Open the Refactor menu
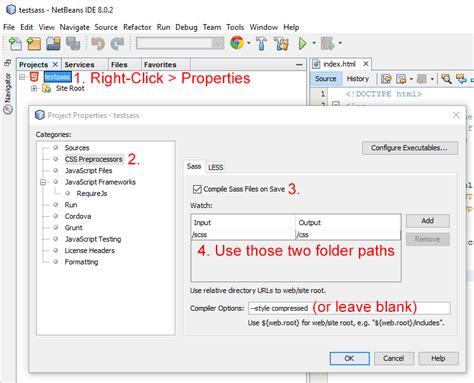The height and width of the screenshot is (383, 474). click(137, 27)
